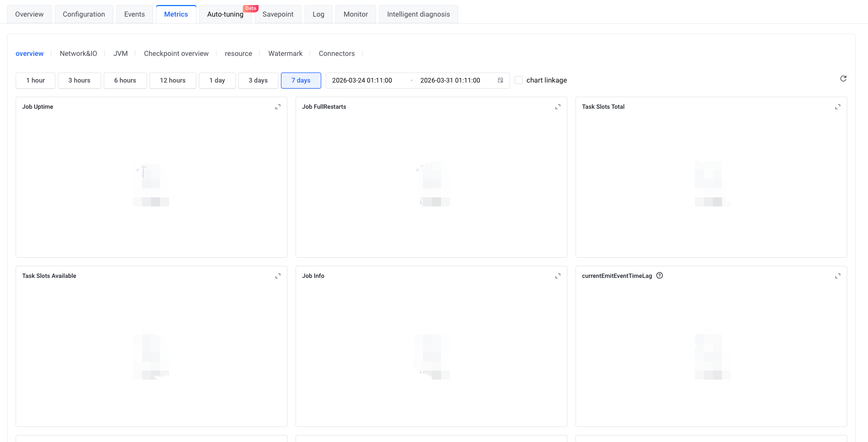Open the Log tab
This screenshot has width=868, height=442.
(318, 14)
